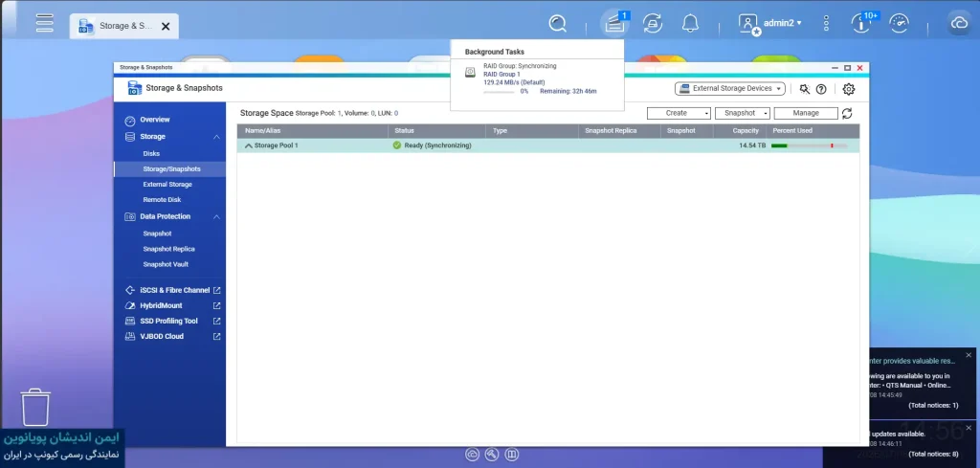Open the SSD Profiling Tool link
The image size is (980, 468).
coord(168,322)
